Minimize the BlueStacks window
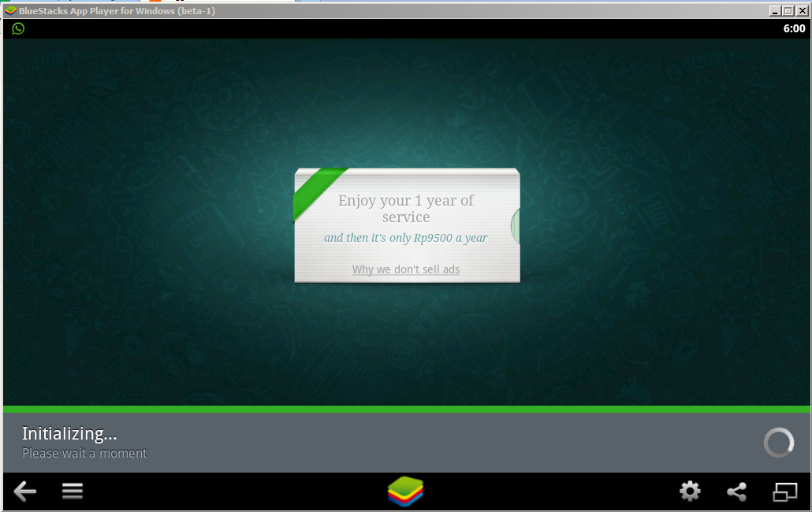The image size is (812, 512). [775, 11]
